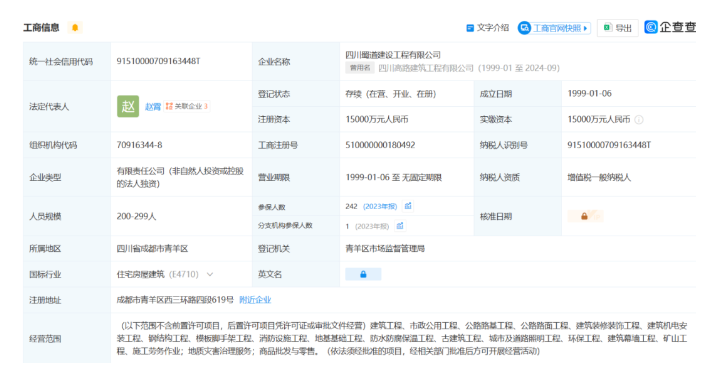Open the 工商官网快照 snapshot
The height and width of the screenshot is (384, 720).
554,28
